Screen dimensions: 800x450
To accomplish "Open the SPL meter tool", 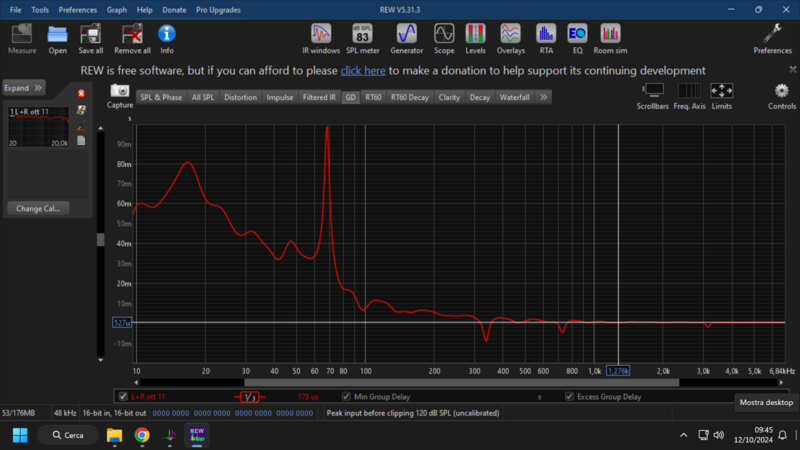I will click(x=362, y=37).
